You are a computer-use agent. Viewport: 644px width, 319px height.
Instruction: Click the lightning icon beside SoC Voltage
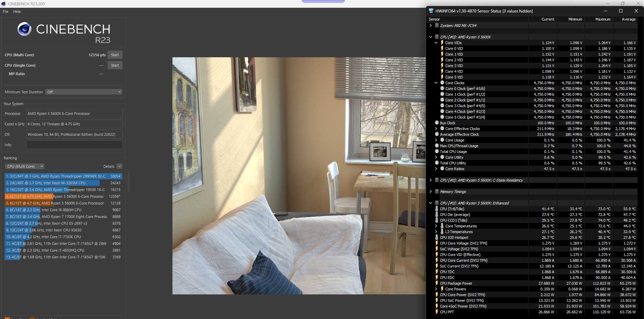(437, 249)
